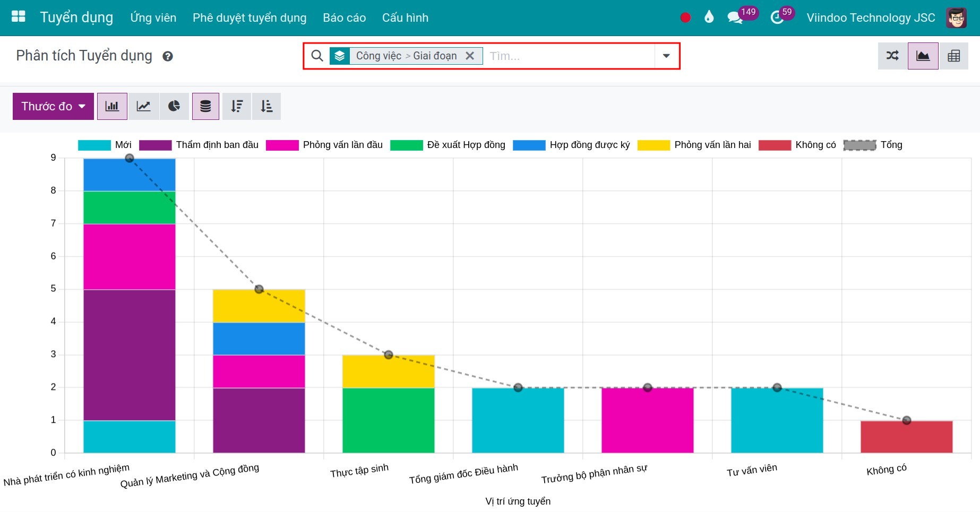
Task: Remove the Công việc > Giai đoạn filter
Action: [470, 56]
